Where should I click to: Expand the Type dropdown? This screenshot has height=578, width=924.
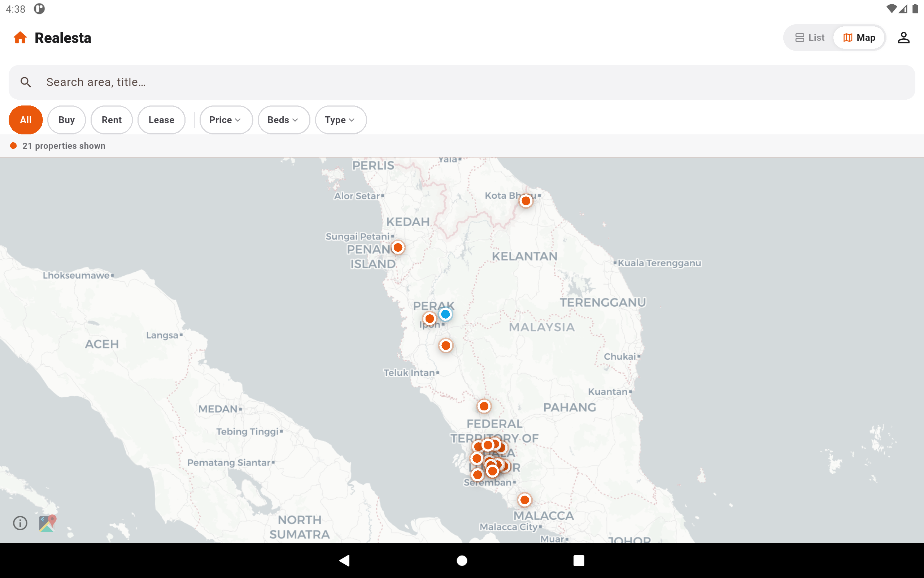tap(341, 120)
